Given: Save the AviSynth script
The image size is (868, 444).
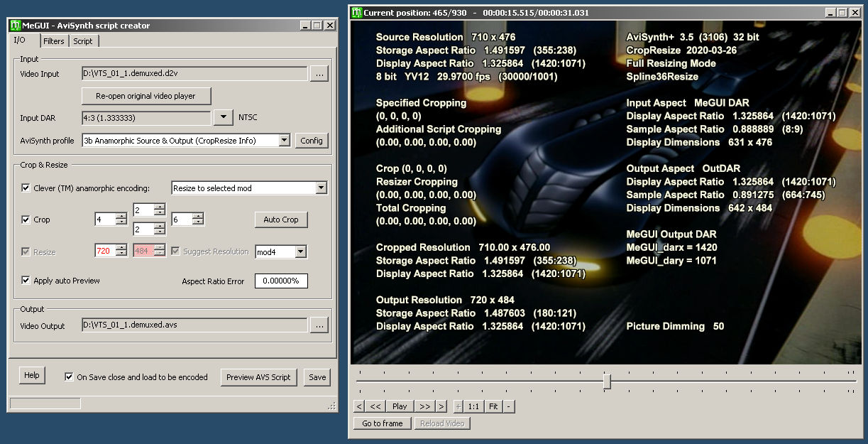Looking at the screenshot, I should click(x=317, y=377).
